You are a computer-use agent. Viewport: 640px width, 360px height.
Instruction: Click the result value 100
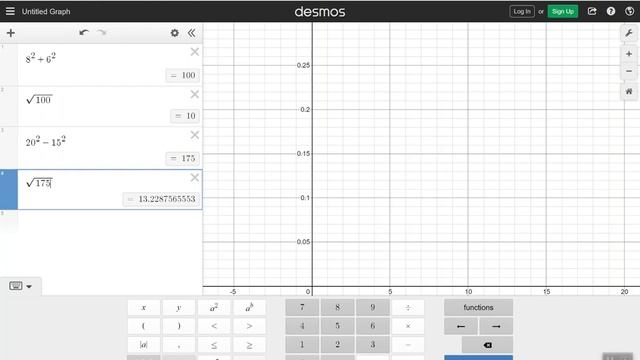coord(183,75)
